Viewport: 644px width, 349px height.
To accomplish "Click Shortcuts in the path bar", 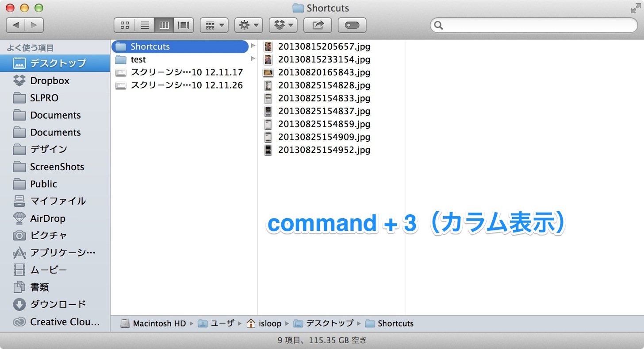I will pos(390,323).
